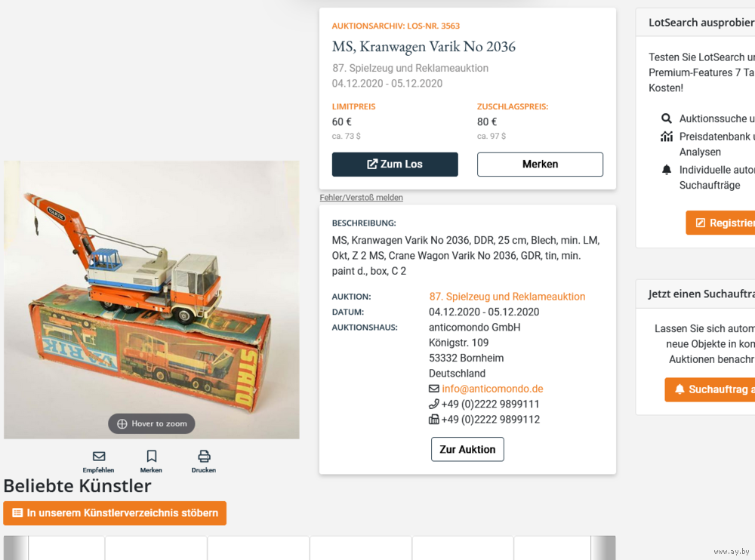755x560 pixels.
Task: Click the magnifier icon beside Auktionssuche
Action: (x=667, y=118)
